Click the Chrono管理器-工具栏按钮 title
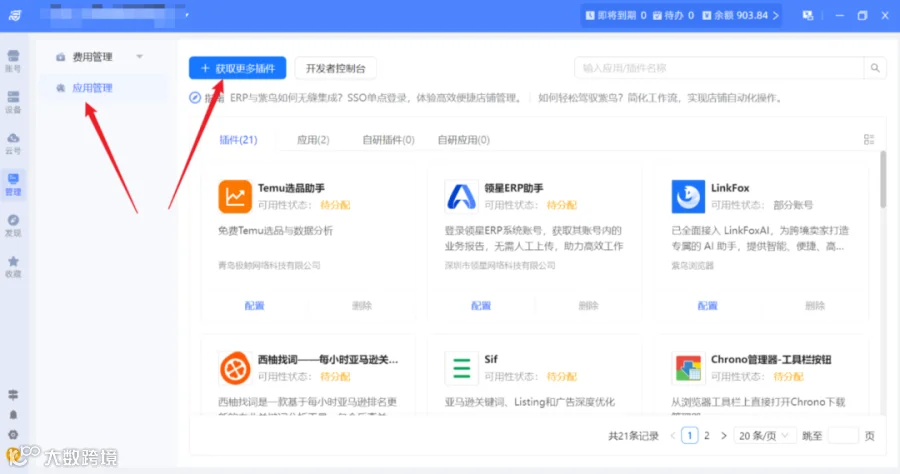The width and height of the screenshot is (900, 474). click(771, 359)
